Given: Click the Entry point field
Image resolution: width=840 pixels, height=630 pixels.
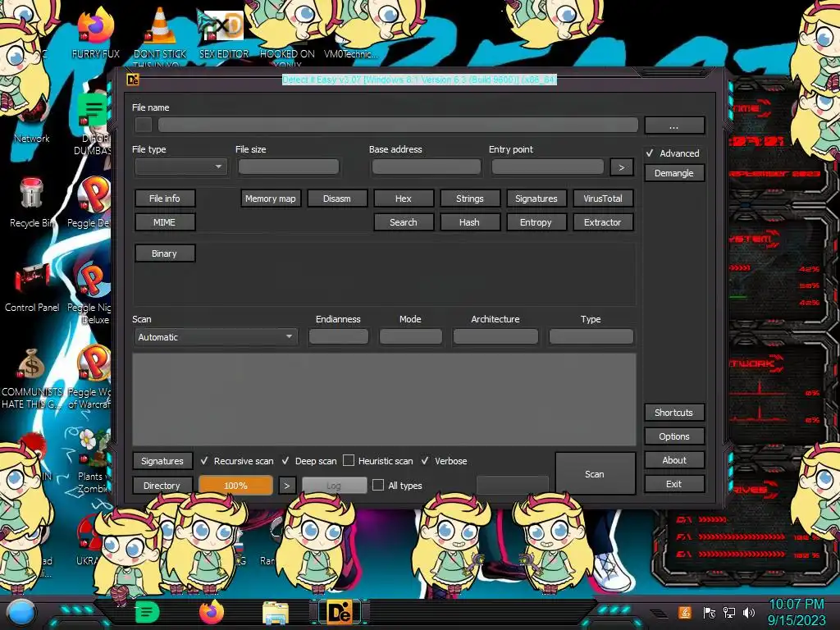Looking at the screenshot, I should [x=547, y=167].
